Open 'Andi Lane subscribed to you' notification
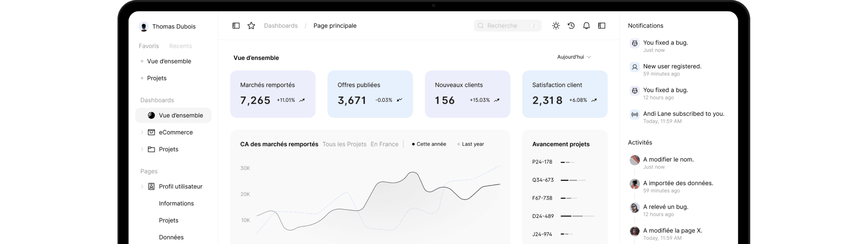The width and height of the screenshot is (868, 244). pos(677,117)
